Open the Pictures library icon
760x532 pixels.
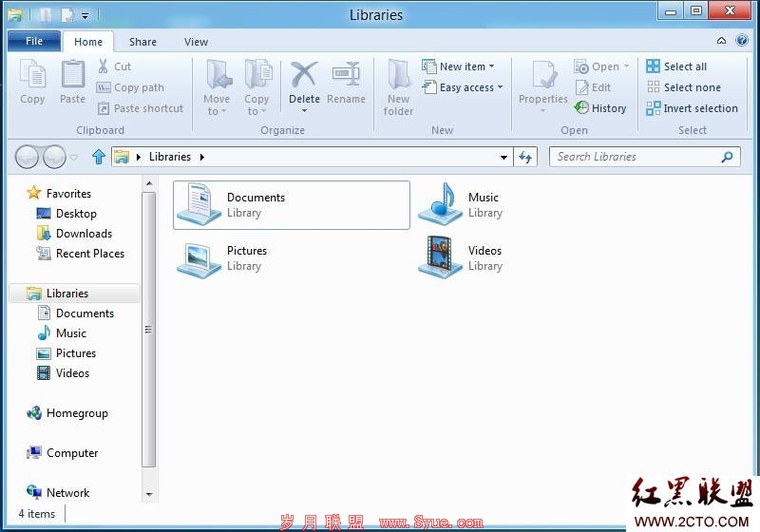click(199, 259)
